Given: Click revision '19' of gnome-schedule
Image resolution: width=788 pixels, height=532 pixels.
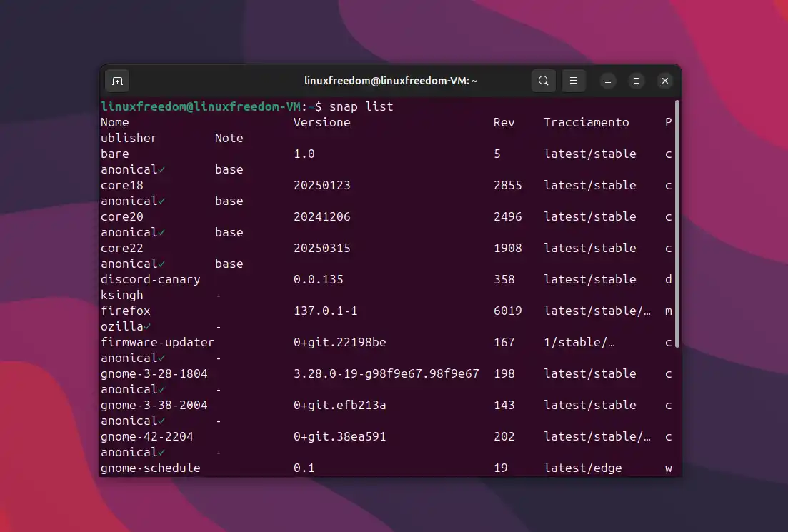Looking at the screenshot, I should (x=501, y=468).
